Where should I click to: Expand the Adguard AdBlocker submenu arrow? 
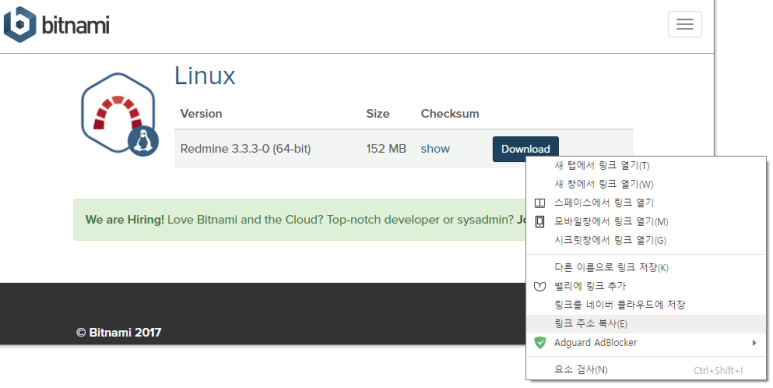pyautogui.click(x=754, y=343)
